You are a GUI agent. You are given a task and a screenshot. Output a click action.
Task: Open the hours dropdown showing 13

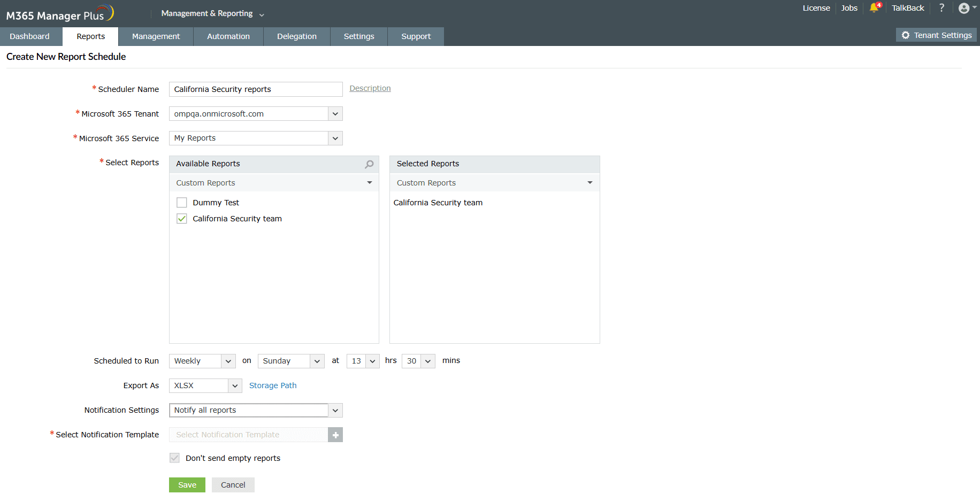pos(363,361)
